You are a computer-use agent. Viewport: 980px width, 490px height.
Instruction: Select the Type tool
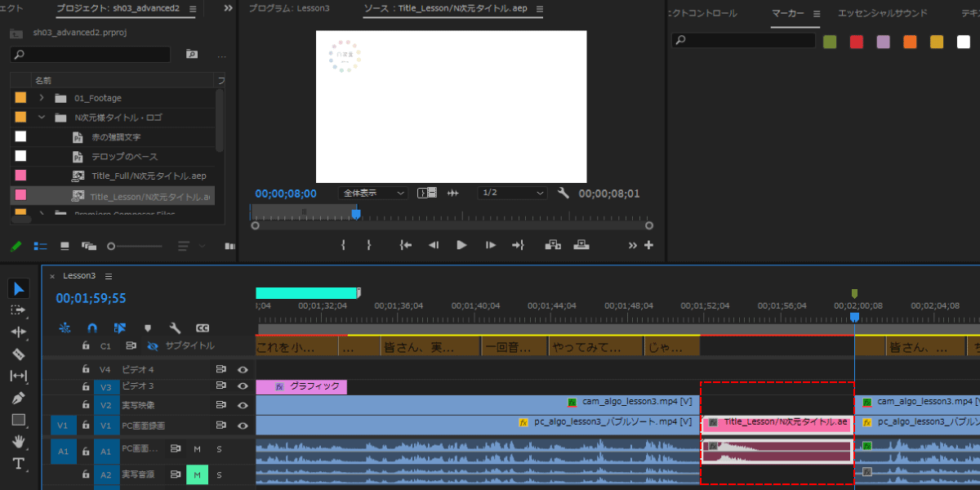(x=19, y=464)
